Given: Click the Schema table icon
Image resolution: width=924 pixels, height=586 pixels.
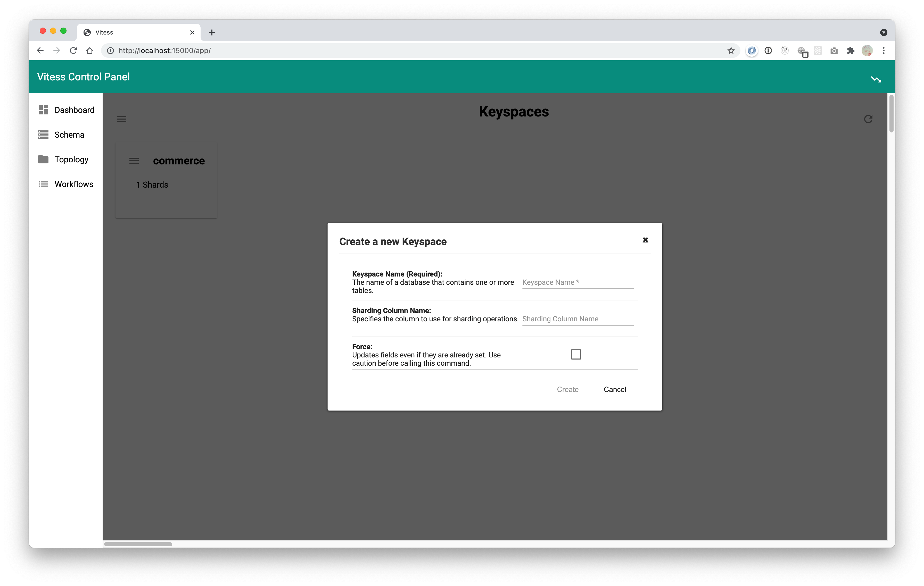Looking at the screenshot, I should pyautogui.click(x=43, y=135).
